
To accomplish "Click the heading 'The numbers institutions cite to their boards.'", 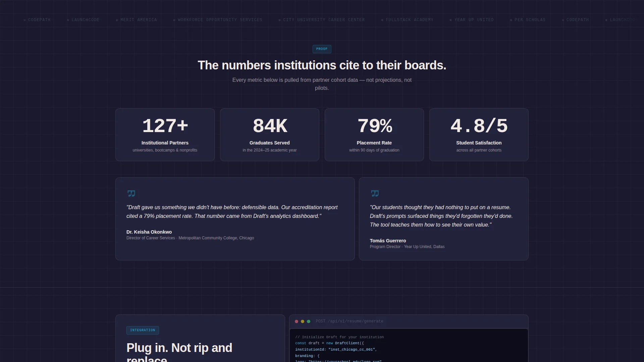I will pyautogui.click(x=322, y=65).
